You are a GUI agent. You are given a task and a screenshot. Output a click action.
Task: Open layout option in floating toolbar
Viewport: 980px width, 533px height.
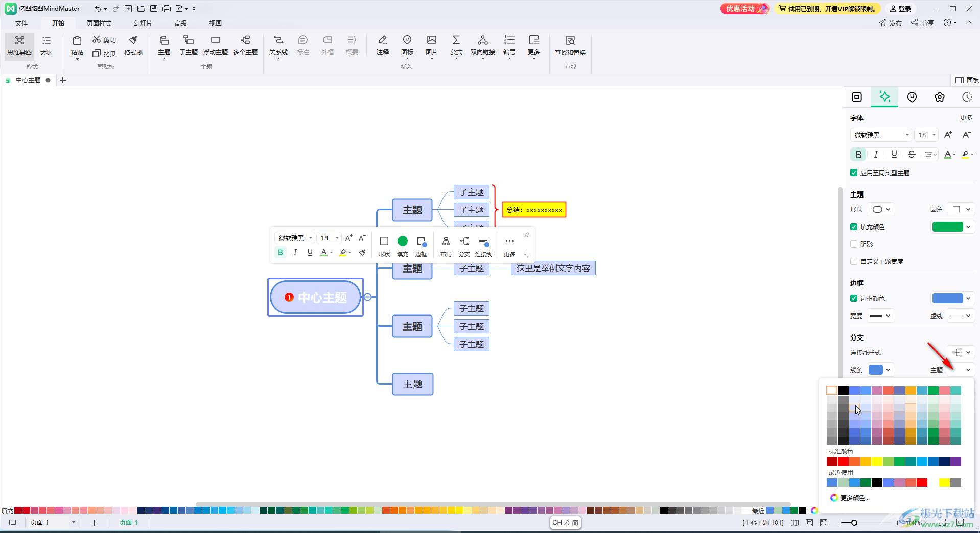coord(446,246)
